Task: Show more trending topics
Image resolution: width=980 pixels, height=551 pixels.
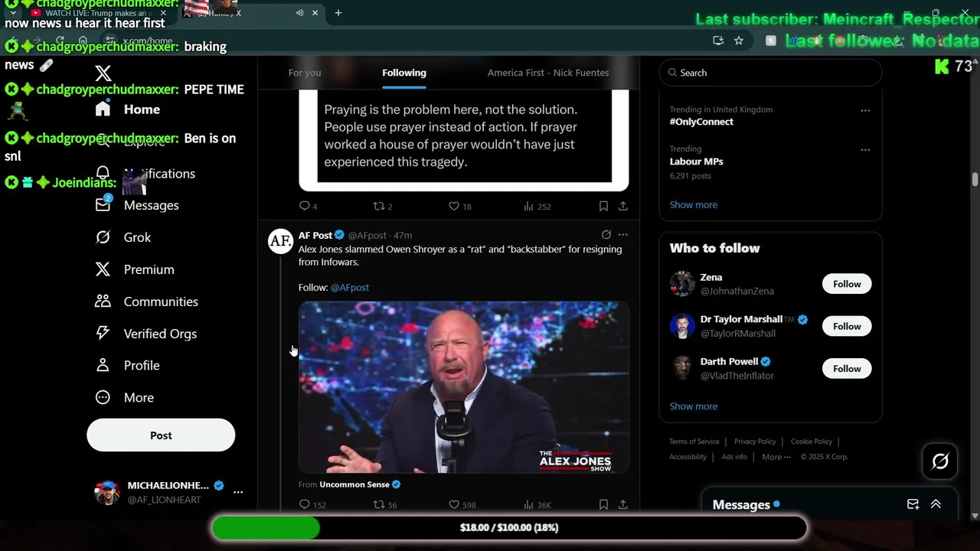Action: pos(694,204)
